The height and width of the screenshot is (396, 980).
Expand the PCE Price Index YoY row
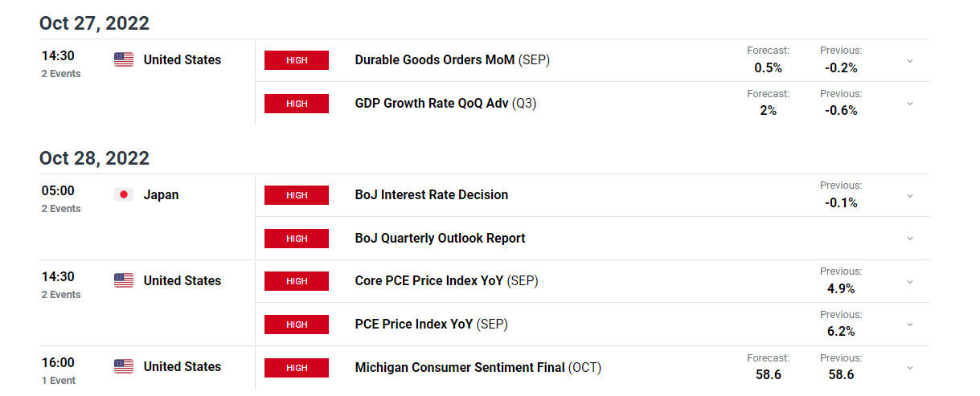[910, 325]
